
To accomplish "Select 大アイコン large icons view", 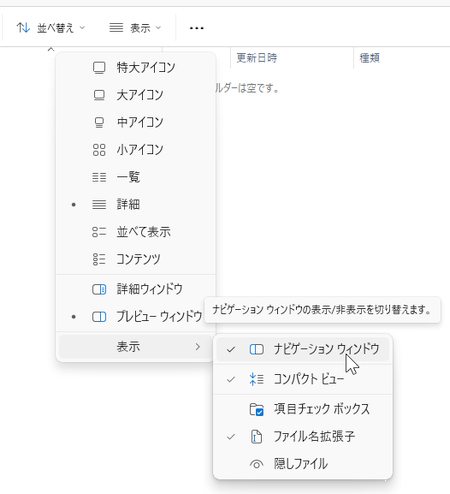I will coord(136,95).
